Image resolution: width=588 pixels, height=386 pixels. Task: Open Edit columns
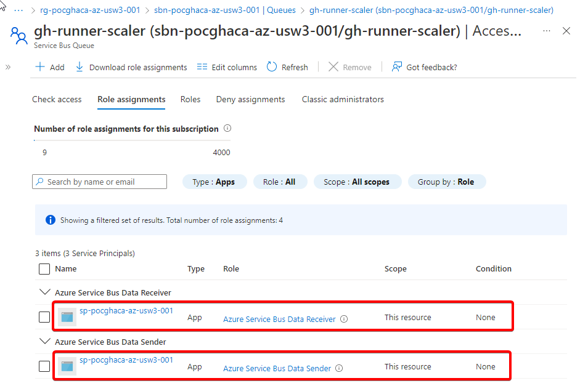tap(227, 67)
